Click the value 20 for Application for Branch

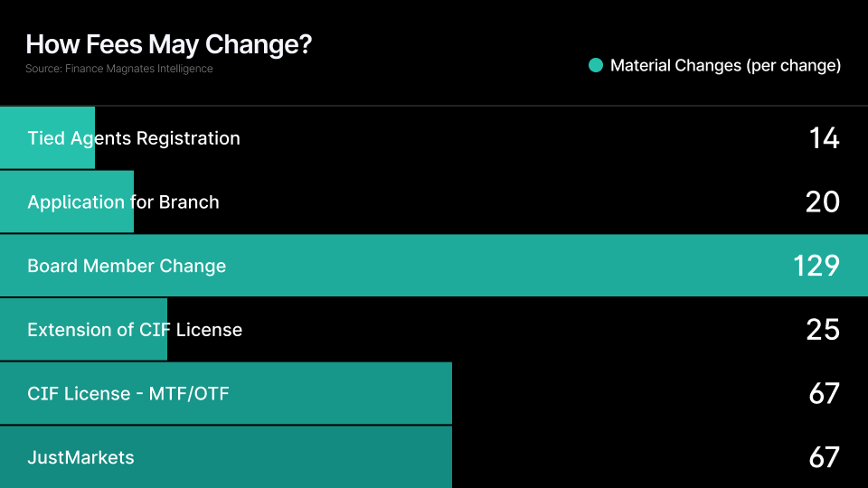[x=822, y=202]
